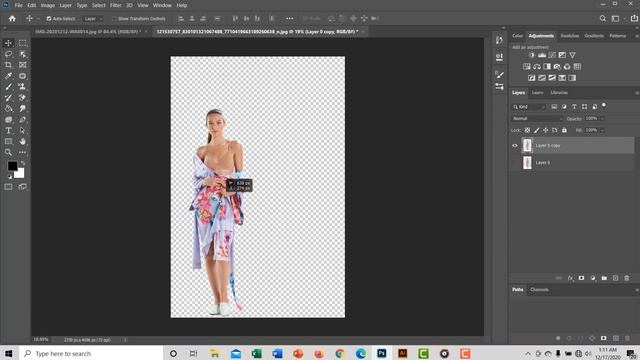The height and width of the screenshot is (360, 640).
Task: Show the Layer 0 layer visibility
Action: pyautogui.click(x=515, y=162)
